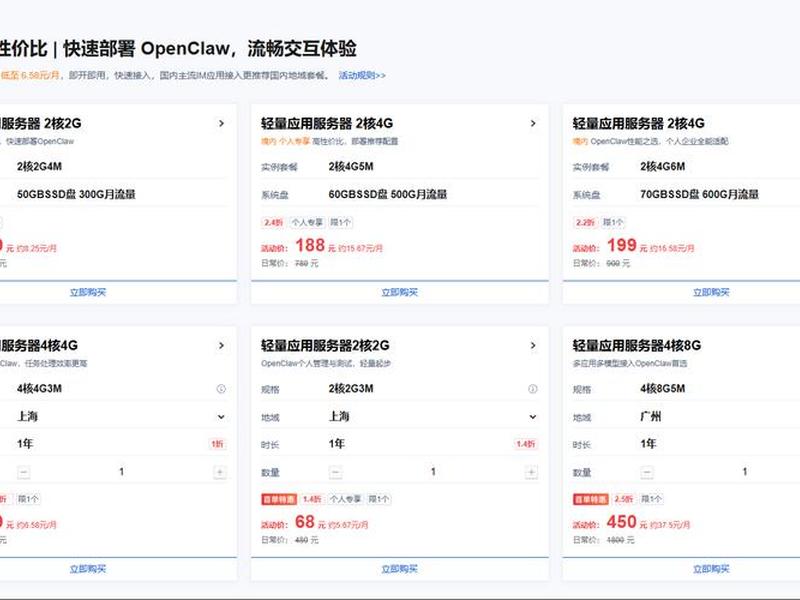Open the 活动规则>> link
800x600 pixels.
click(x=362, y=76)
